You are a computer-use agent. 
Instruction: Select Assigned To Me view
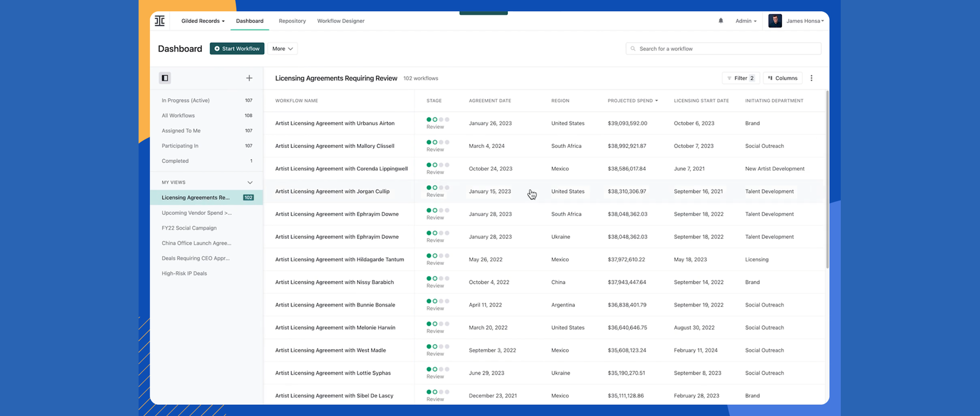207,131
